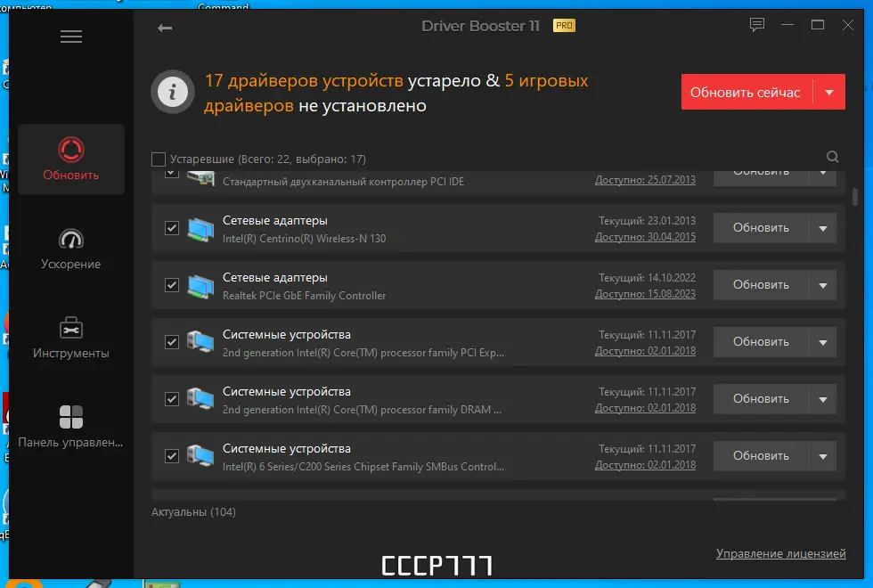
Task: Update PCI Express processor family driver
Action: tap(761, 342)
